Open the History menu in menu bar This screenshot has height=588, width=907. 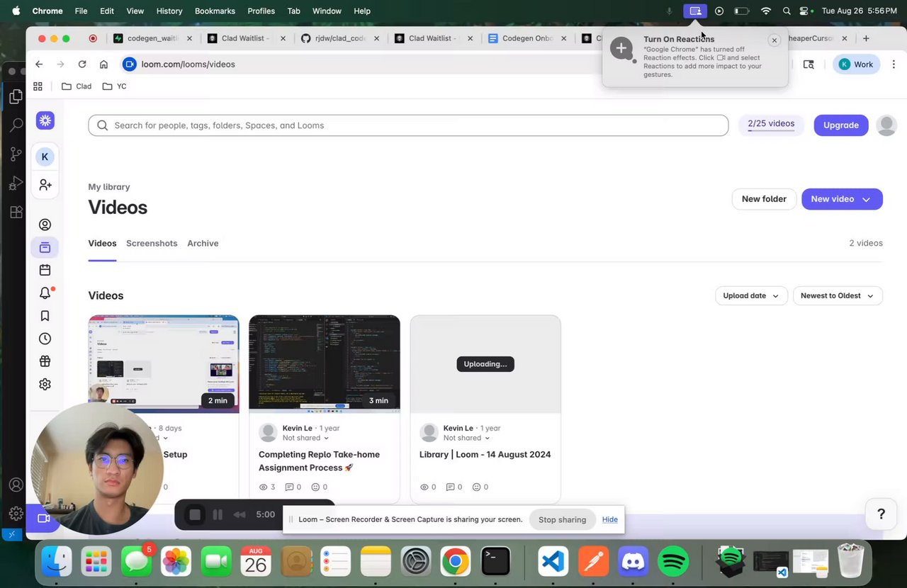point(169,11)
